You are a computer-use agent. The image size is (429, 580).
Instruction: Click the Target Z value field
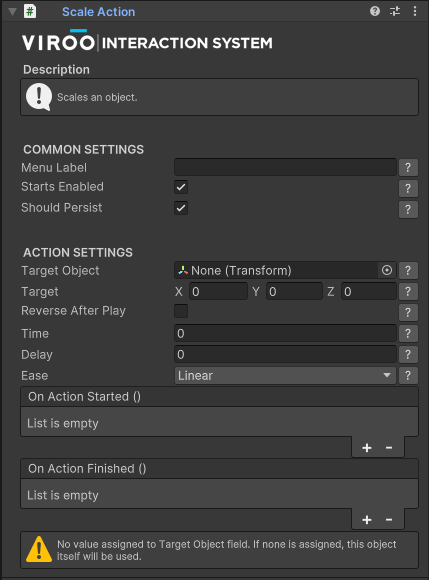369,291
